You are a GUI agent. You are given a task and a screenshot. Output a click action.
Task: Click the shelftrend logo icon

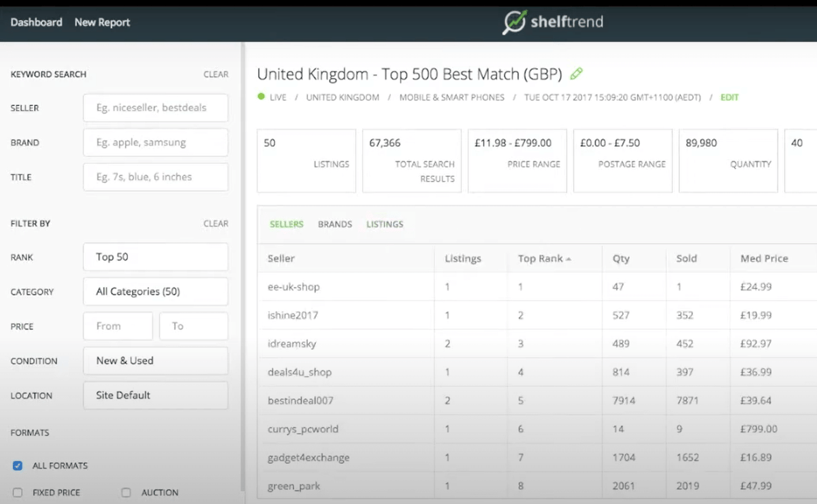coord(513,22)
